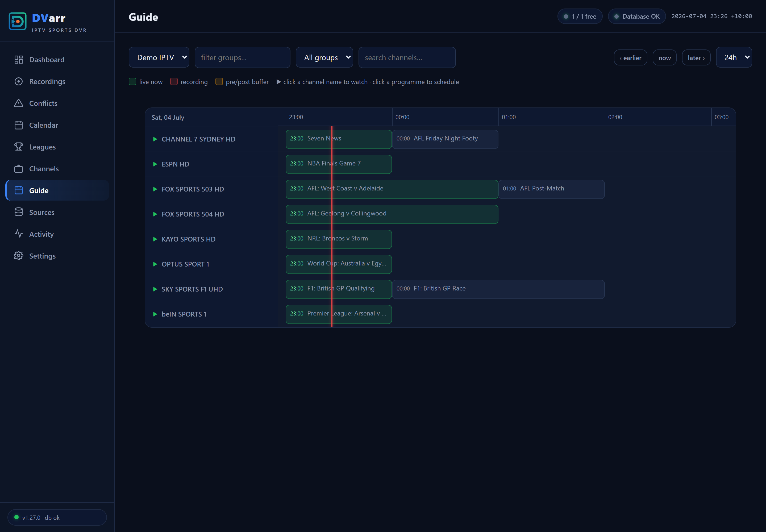Click the earlier navigation button
766x532 pixels.
630,58
